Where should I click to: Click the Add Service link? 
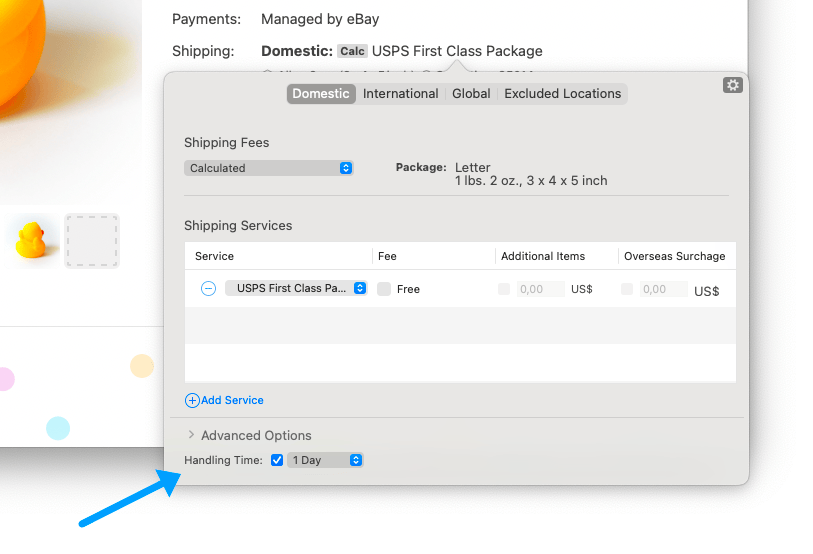232,400
